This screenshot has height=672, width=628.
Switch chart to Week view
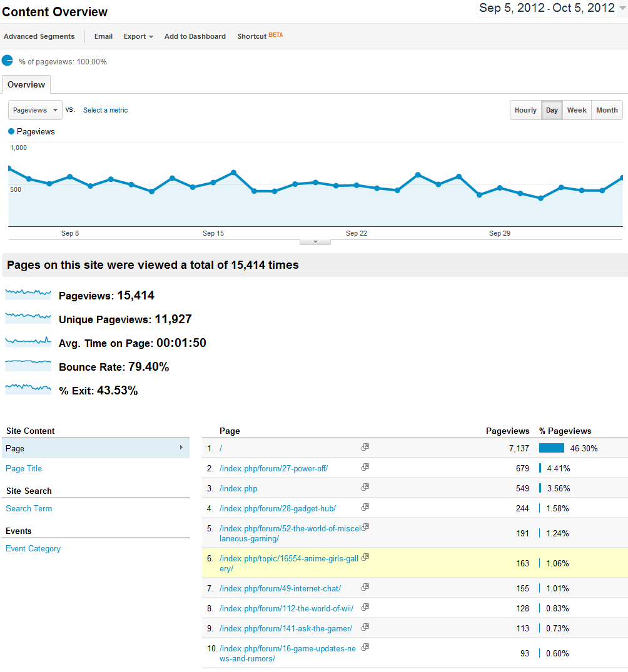(576, 110)
